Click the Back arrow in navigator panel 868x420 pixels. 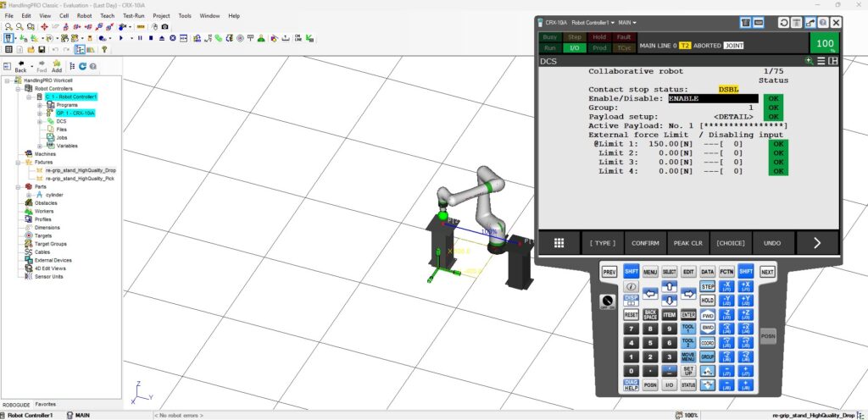(20, 66)
